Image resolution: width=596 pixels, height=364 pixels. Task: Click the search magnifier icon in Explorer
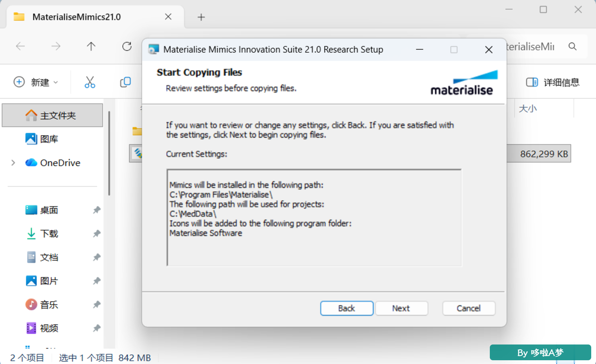pos(572,46)
